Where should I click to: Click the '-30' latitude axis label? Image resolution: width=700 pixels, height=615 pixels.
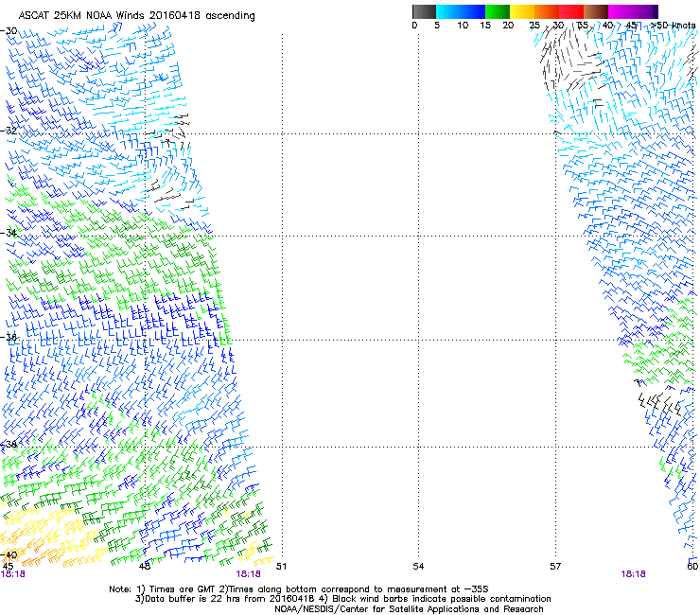point(9,31)
